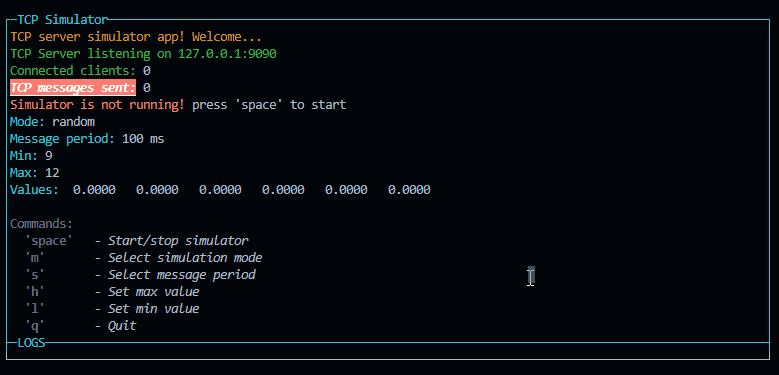Click the 'LOGS' panel title
Image resolution: width=779 pixels, height=375 pixels.
point(31,342)
